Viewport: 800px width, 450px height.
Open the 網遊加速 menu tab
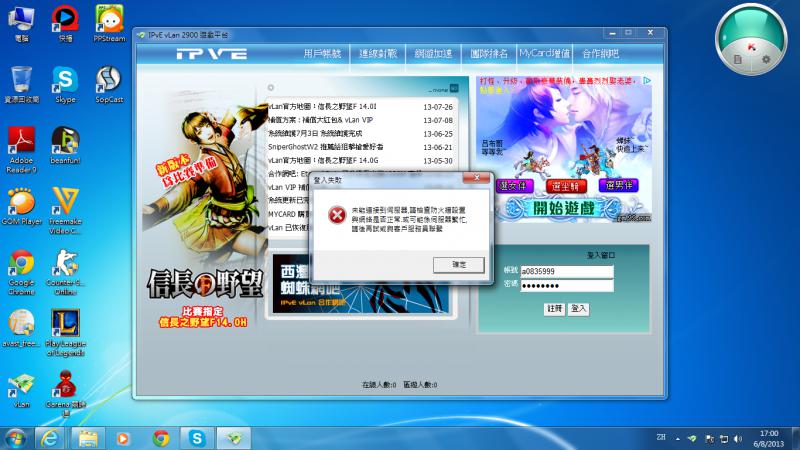coord(433,54)
